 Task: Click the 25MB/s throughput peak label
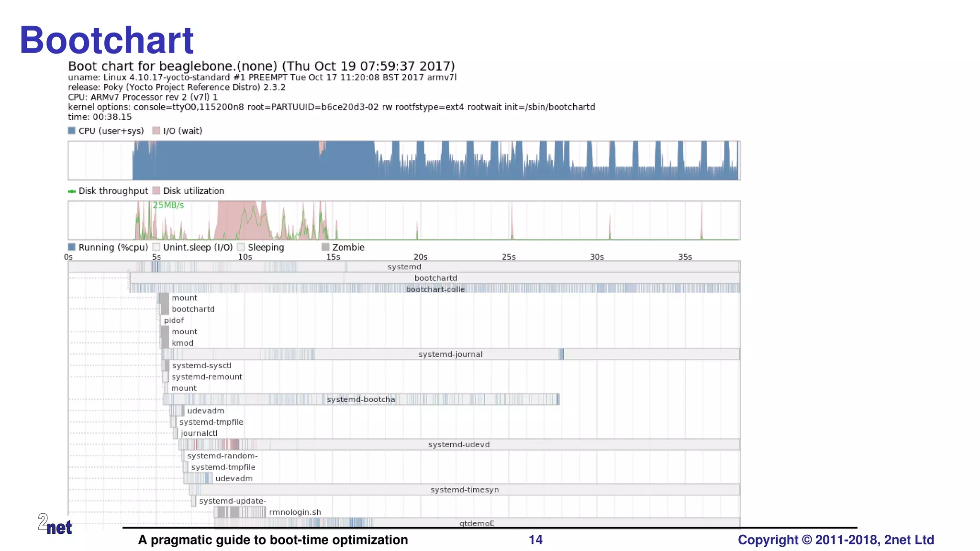pos(168,205)
